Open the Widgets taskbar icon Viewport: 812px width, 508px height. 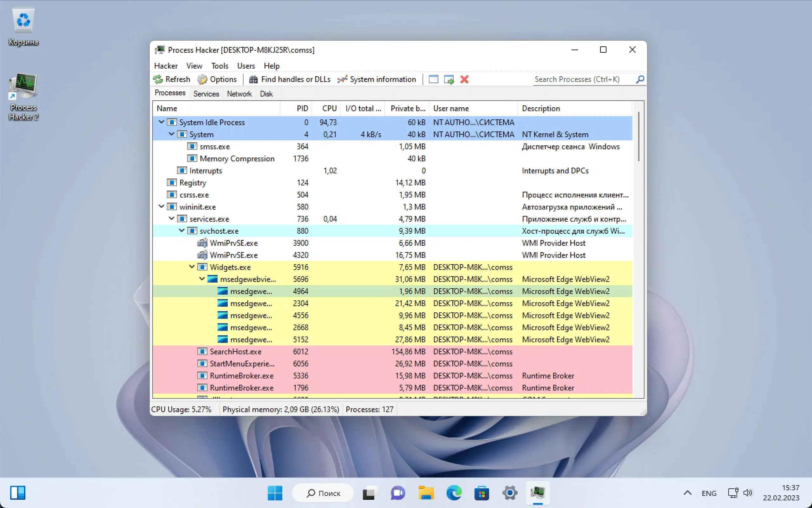pos(18,493)
